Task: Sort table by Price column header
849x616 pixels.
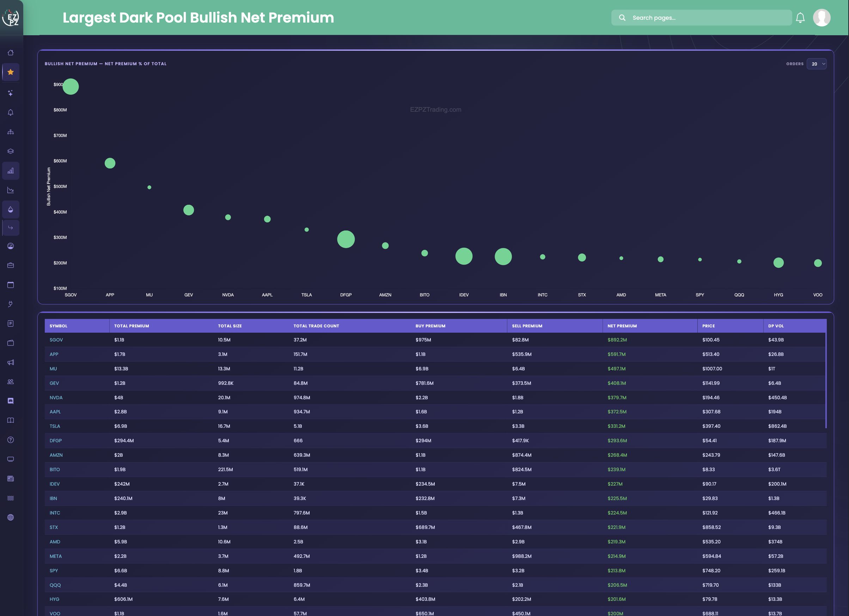Action: pos(709,326)
